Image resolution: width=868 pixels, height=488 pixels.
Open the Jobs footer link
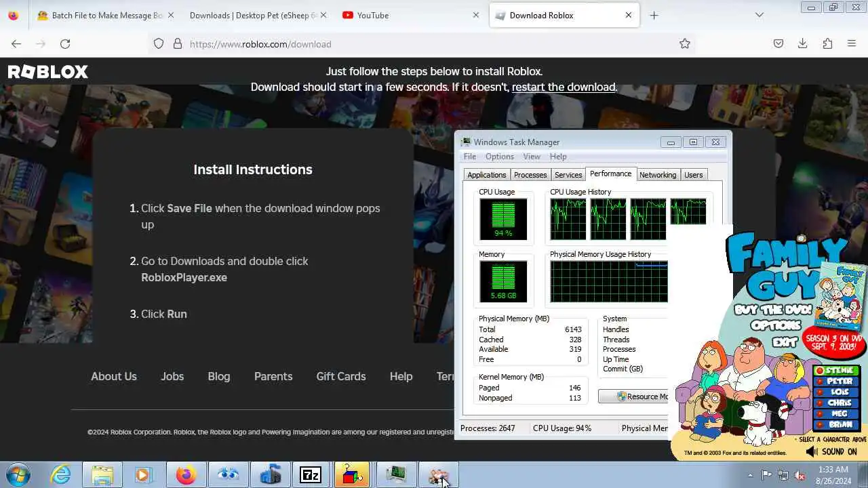[172, 376]
